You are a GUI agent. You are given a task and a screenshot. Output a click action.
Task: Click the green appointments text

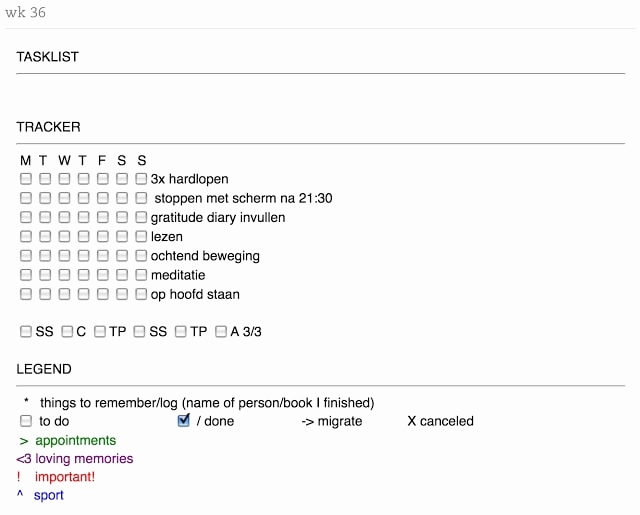click(76, 440)
